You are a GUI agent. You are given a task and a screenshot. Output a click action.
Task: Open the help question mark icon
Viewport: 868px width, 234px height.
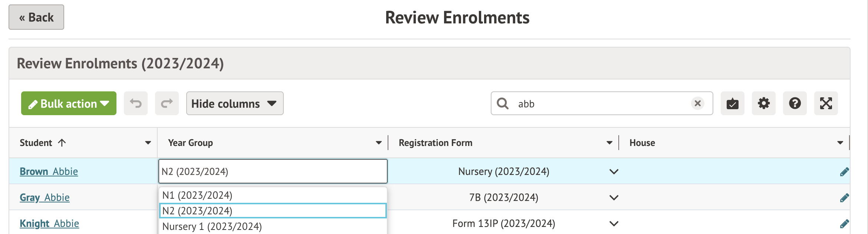(x=795, y=103)
